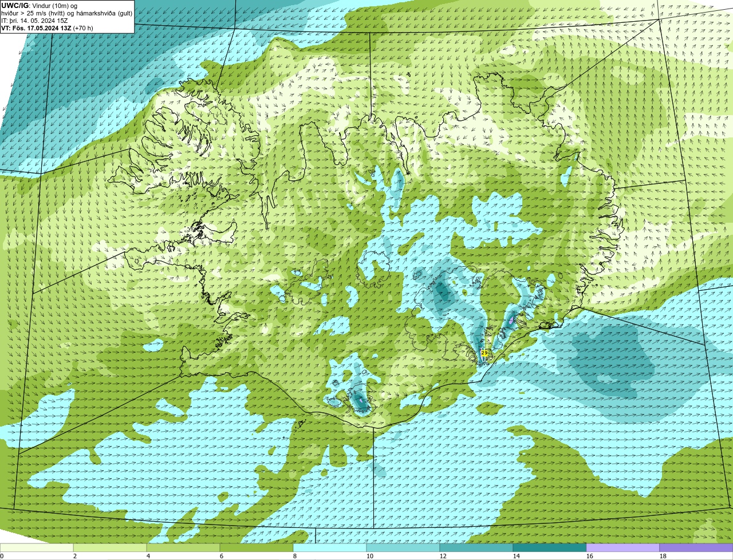Select the 14–16 m/s dark teal legend swatch
This screenshot has width=733, height=560.
(550, 547)
